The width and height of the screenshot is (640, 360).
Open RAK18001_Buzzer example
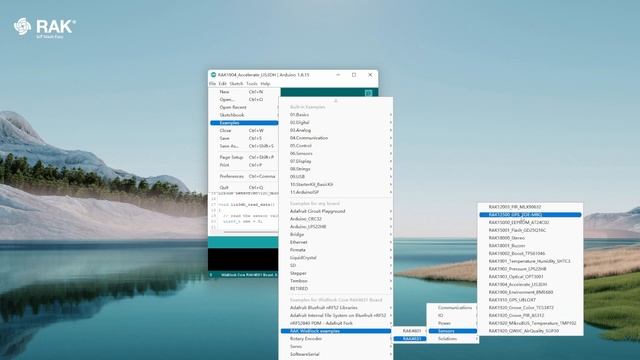(530, 246)
